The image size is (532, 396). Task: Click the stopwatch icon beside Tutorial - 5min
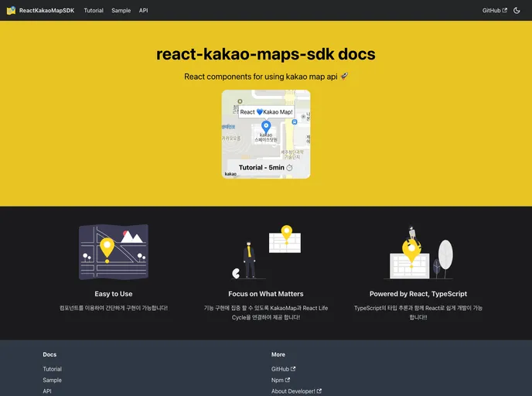coord(289,168)
